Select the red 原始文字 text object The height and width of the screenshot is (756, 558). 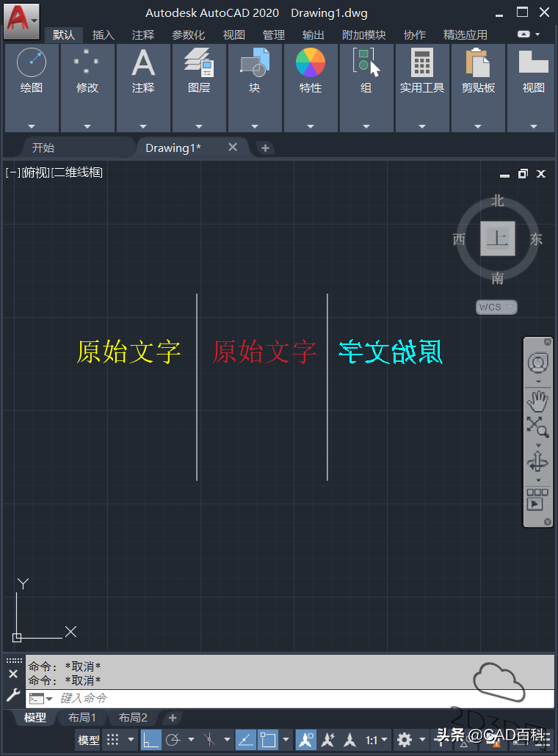[x=264, y=351]
